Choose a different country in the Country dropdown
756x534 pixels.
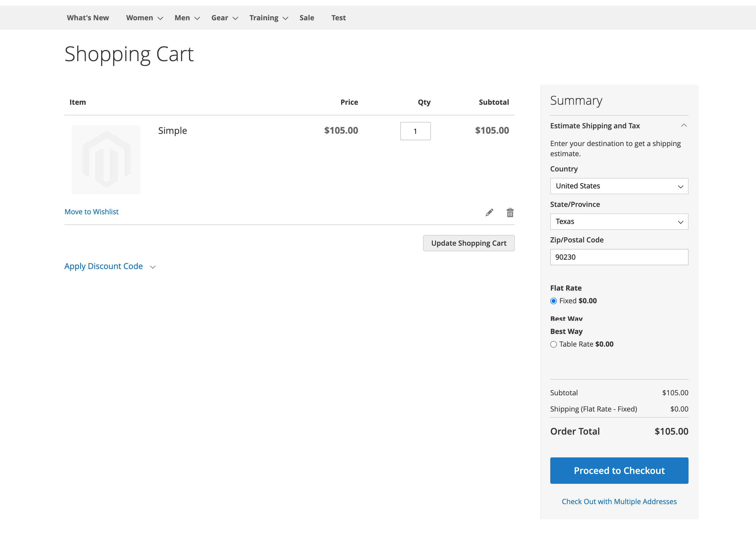point(619,186)
